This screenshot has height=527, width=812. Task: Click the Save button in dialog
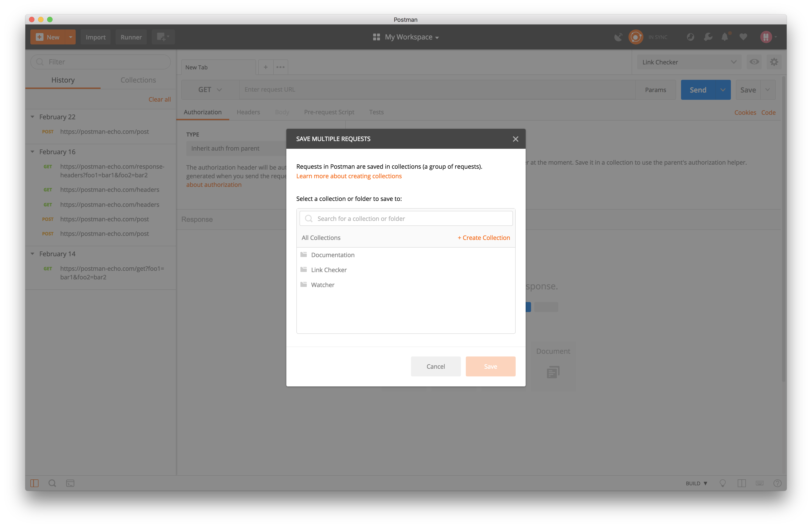click(490, 366)
